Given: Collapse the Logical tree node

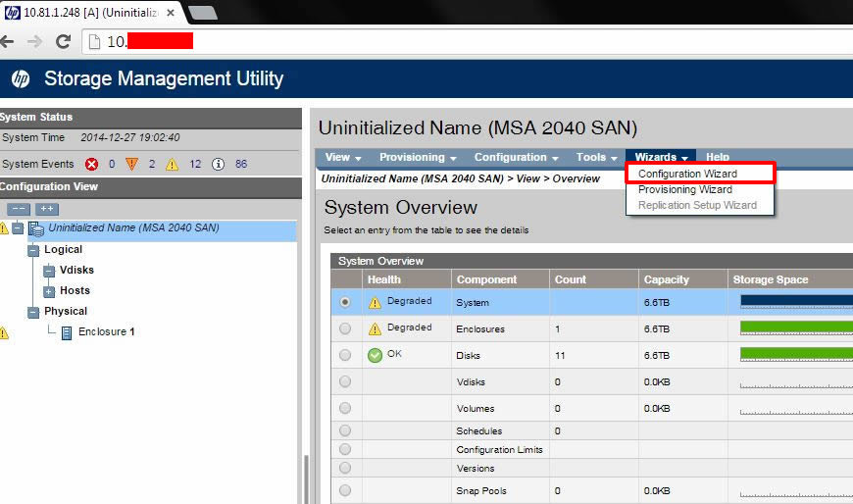Looking at the screenshot, I should (x=34, y=250).
